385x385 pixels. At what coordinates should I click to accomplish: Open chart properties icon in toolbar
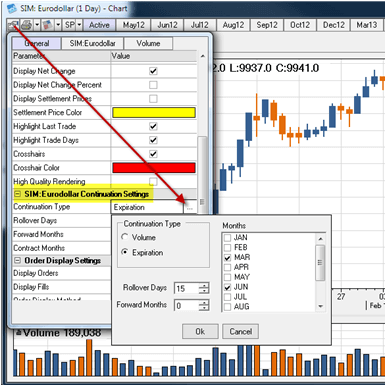(13, 25)
